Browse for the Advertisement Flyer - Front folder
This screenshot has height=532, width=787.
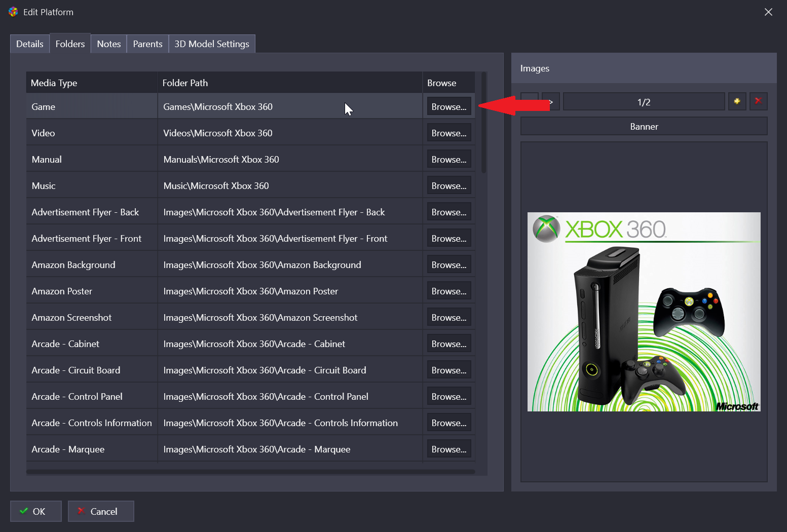pos(449,238)
